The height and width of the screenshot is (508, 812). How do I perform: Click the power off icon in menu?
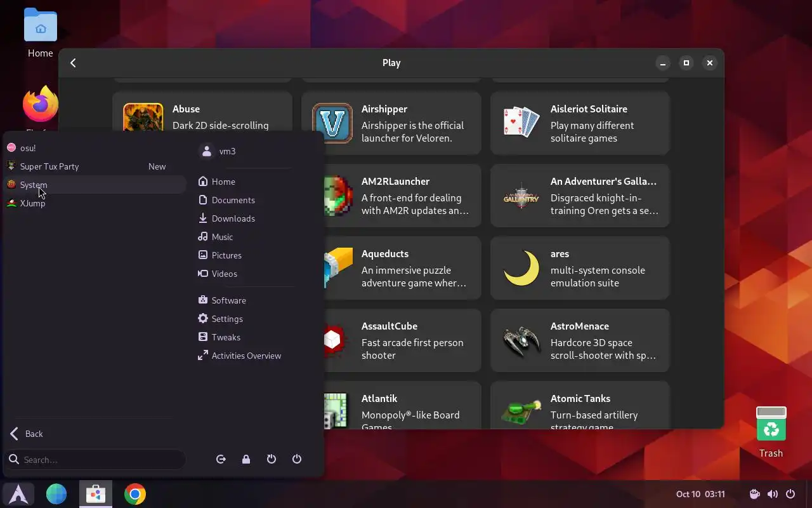(x=297, y=459)
